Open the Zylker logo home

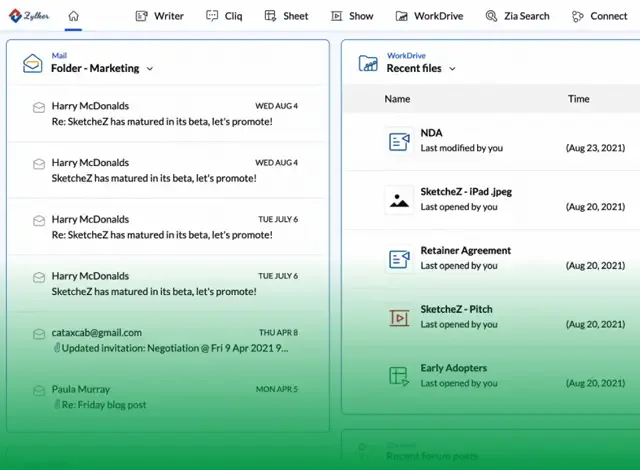(29, 16)
